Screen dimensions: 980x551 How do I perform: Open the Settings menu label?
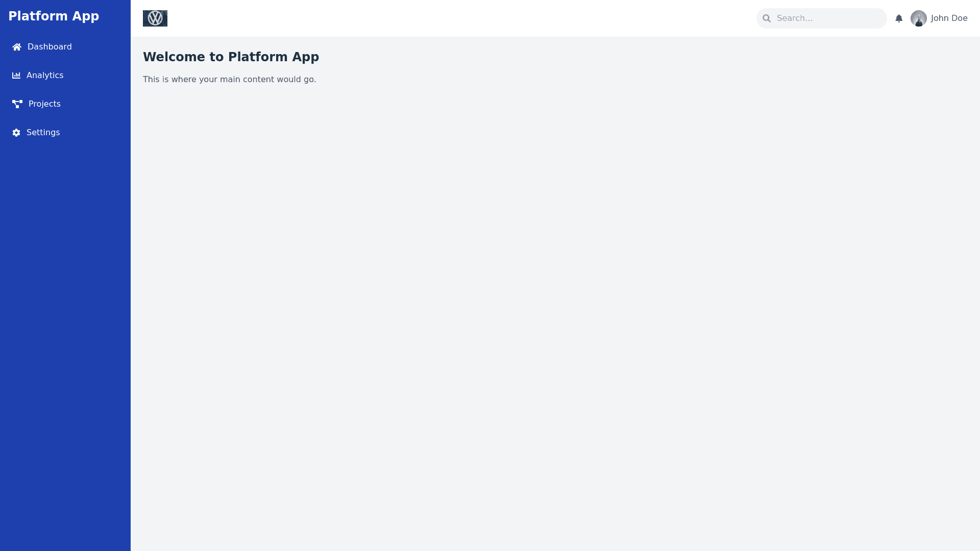(x=43, y=133)
